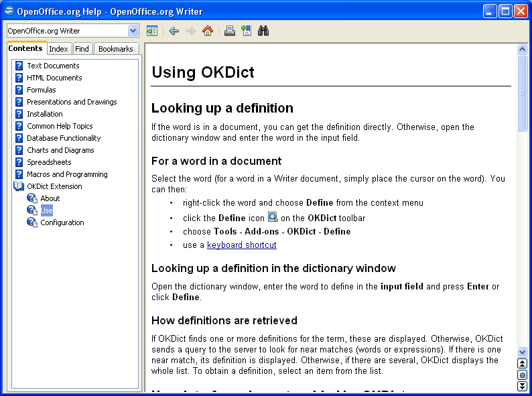Click the Charts and Diagrams book icon

[19, 150]
